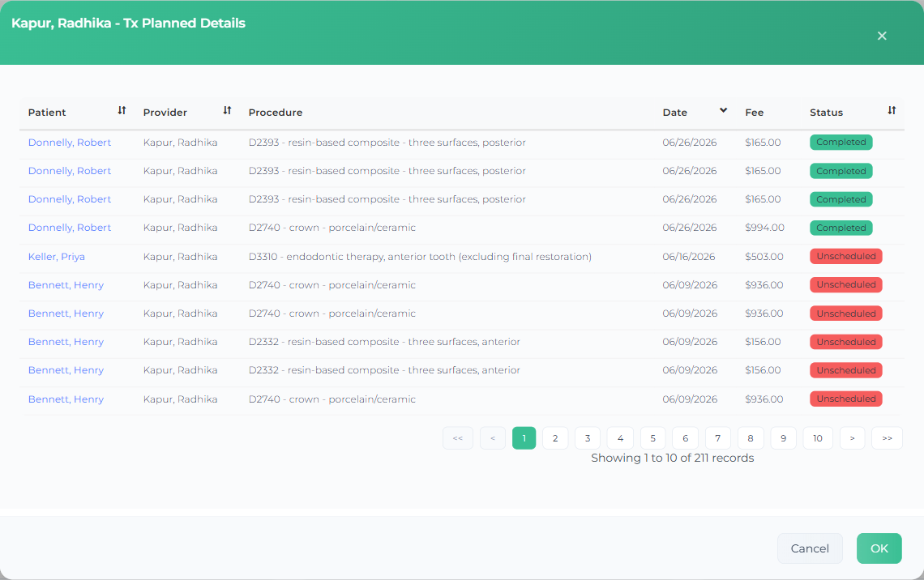Image resolution: width=924 pixels, height=580 pixels.
Task: Jump to pagination page 5
Action: pyautogui.click(x=653, y=438)
